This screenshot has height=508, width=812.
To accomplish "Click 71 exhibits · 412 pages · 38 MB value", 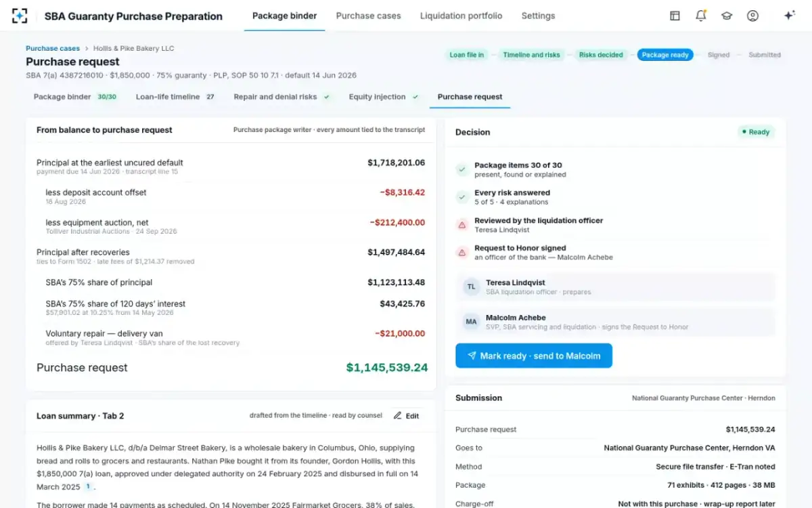I will (x=721, y=485).
